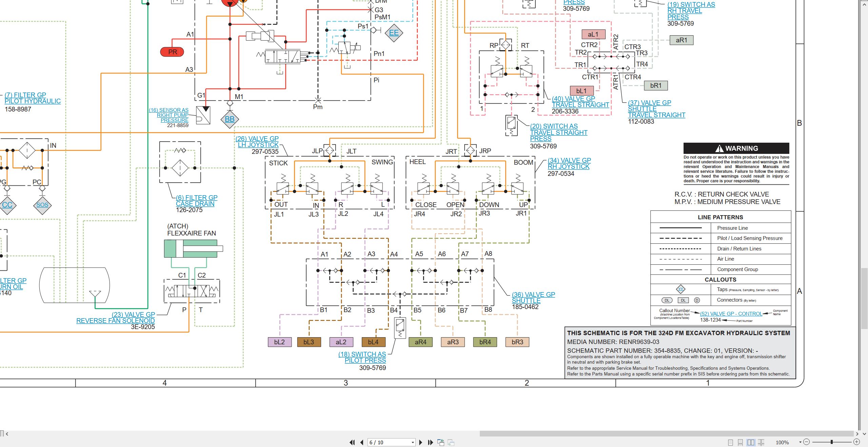
Task: Open the (6) Filter GP Case Drain link
Action: point(197,201)
